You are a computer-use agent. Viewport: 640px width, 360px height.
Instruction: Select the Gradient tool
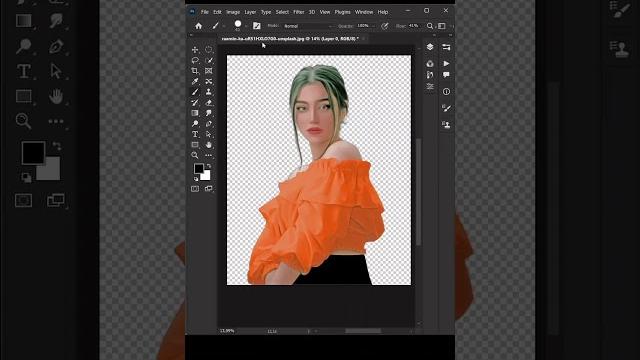pyautogui.click(x=195, y=113)
